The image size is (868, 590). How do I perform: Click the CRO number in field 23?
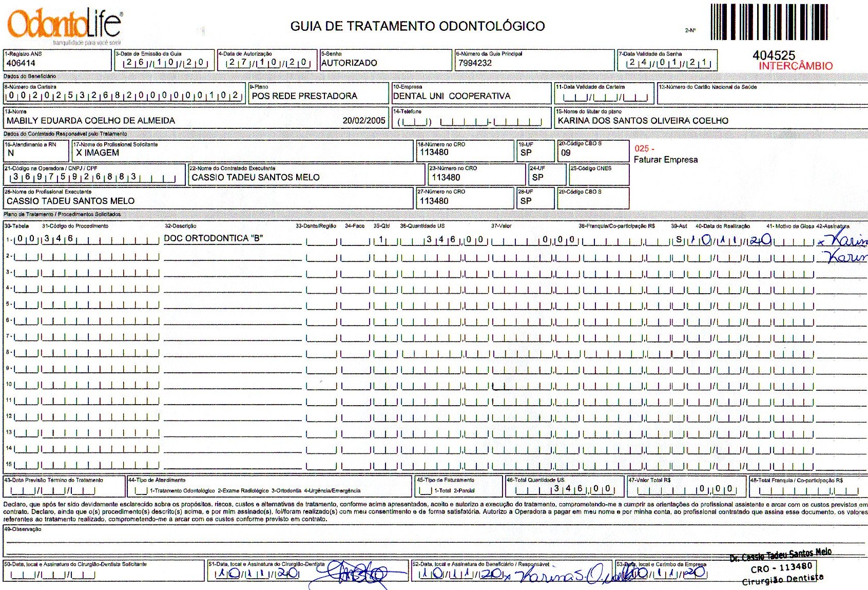(446, 177)
